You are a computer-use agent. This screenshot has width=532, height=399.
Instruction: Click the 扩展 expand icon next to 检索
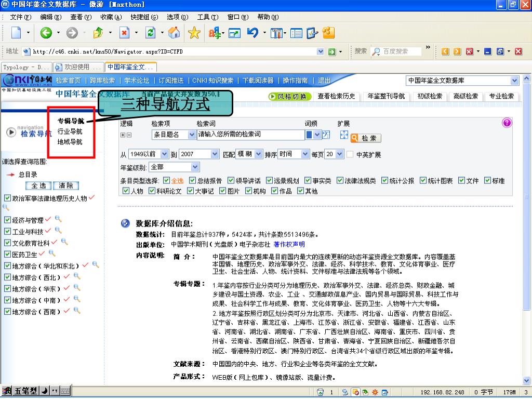point(344,135)
